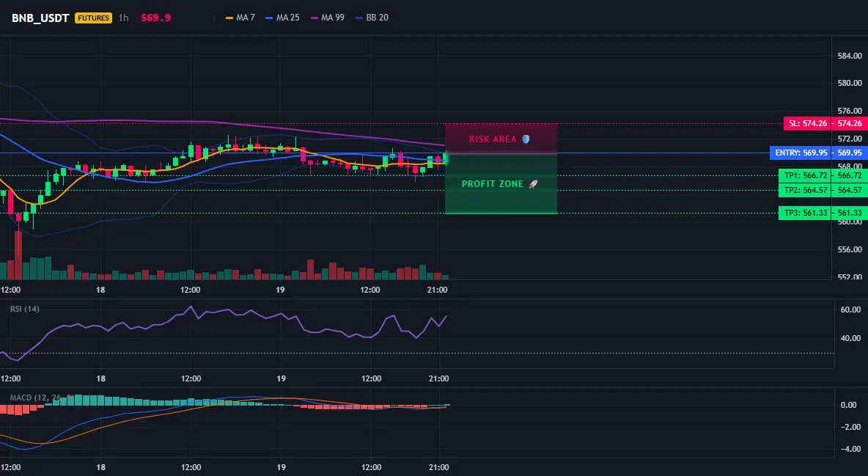The image size is (868, 476).
Task: Click the 21:00 marker on main time axis
Action: tap(438, 290)
